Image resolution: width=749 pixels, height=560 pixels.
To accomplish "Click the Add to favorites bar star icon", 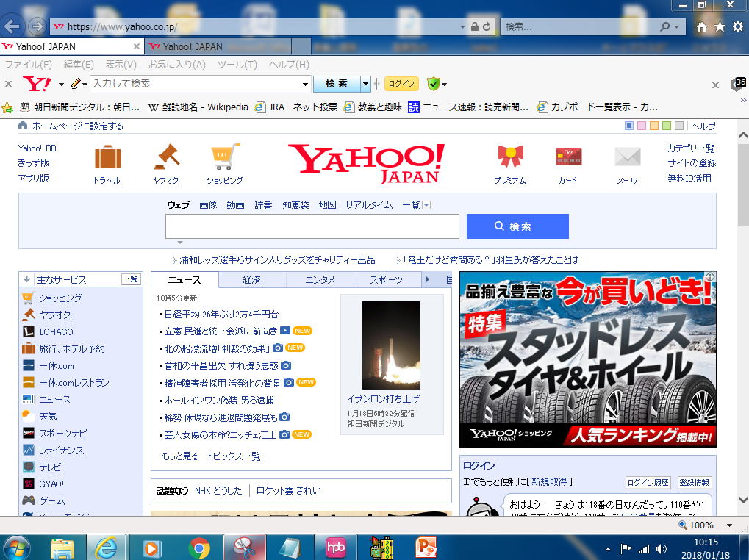I will click(7, 107).
